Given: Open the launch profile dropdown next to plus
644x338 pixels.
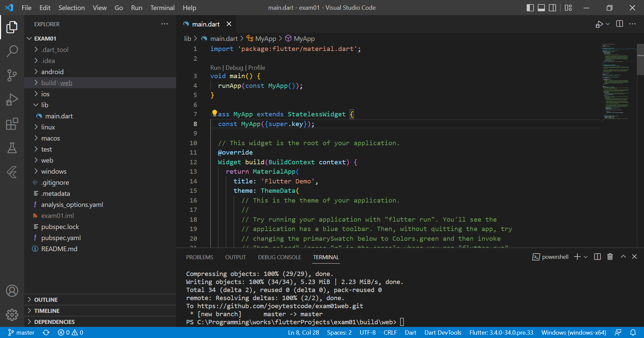Looking at the screenshot, I should point(586,257).
